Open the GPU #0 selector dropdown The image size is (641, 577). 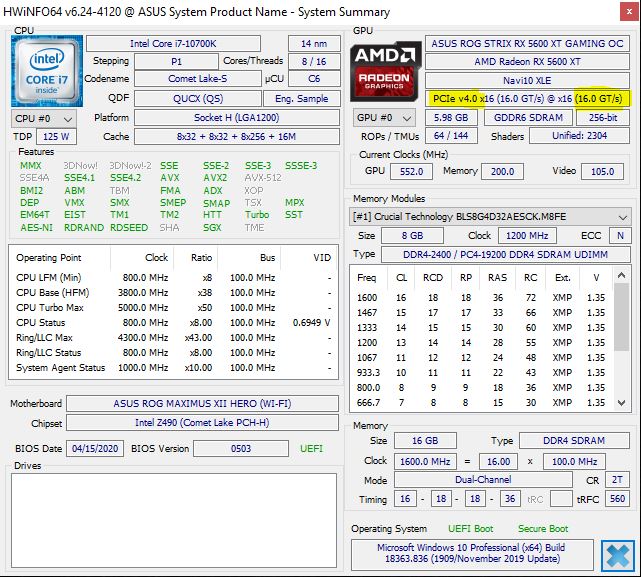384,118
